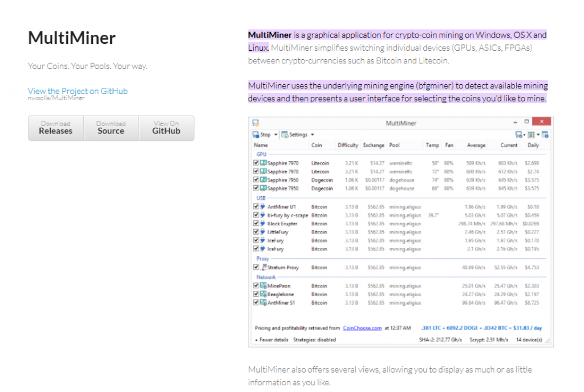The image size is (584, 392).
Task: Collapse details with Fewer details toggle
Action: (271, 340)
